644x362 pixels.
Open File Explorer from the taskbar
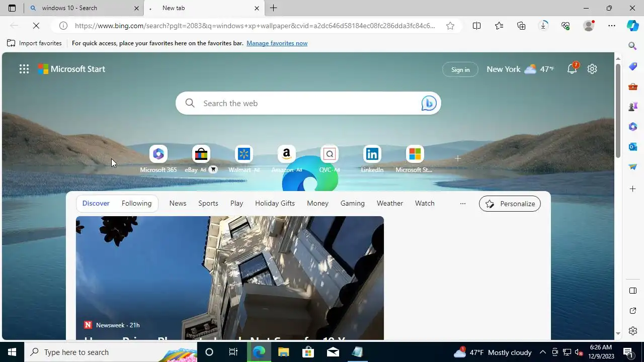tap(283, 352)
